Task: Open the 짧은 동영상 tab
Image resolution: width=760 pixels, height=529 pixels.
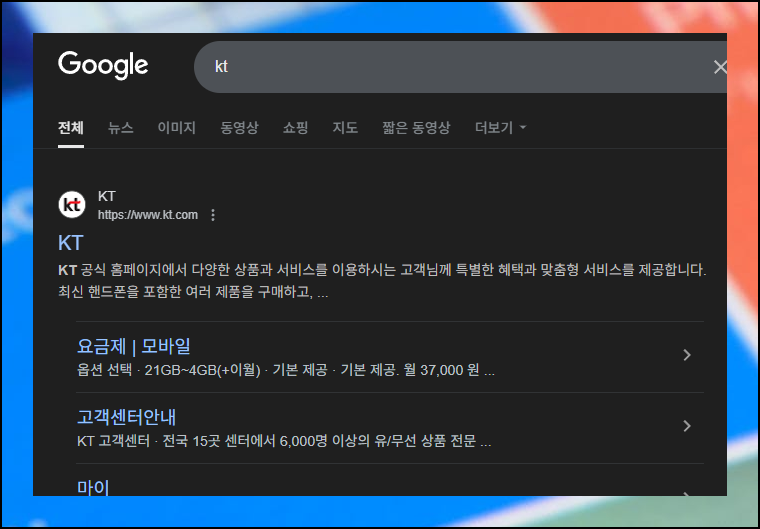Action: tap(416, 128)
